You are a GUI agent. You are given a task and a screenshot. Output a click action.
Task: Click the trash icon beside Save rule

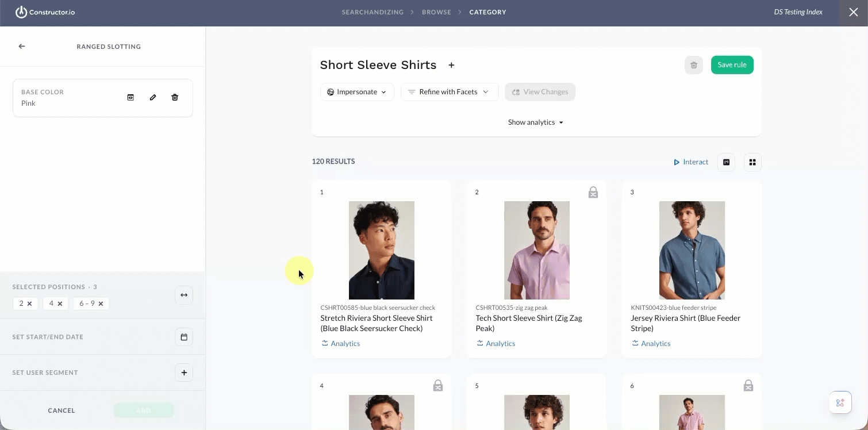coord(694,65)
